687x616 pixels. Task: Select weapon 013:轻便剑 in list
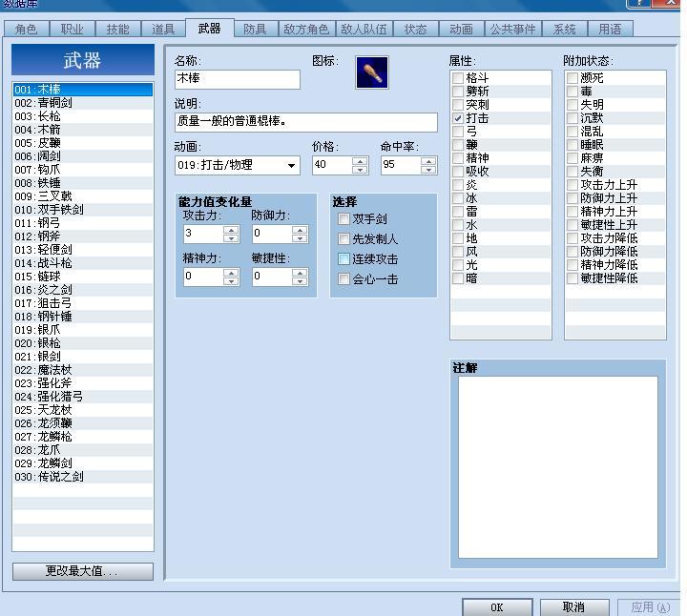(83, 250)
